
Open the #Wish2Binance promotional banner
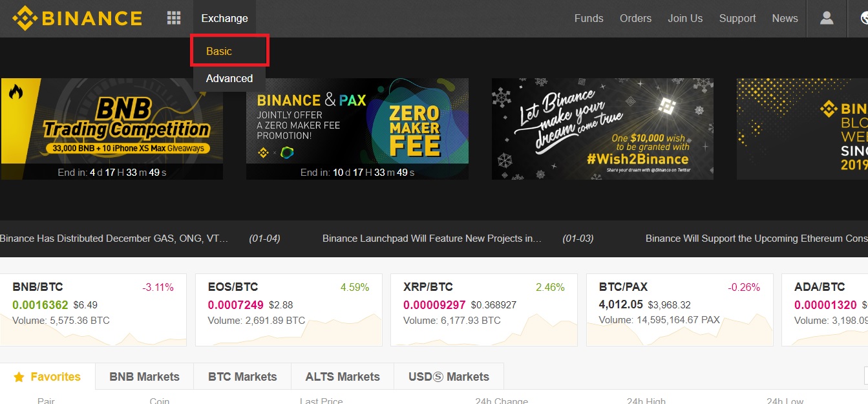(602, 129)
